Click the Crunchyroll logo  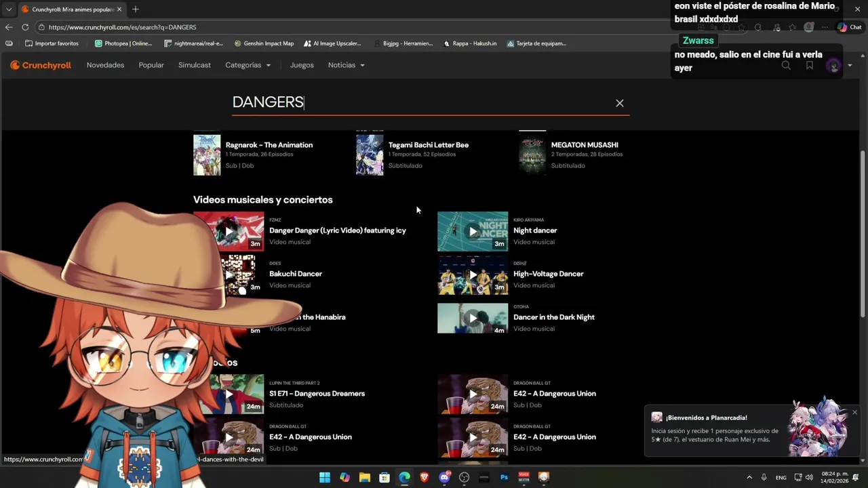tap(41, 65)
